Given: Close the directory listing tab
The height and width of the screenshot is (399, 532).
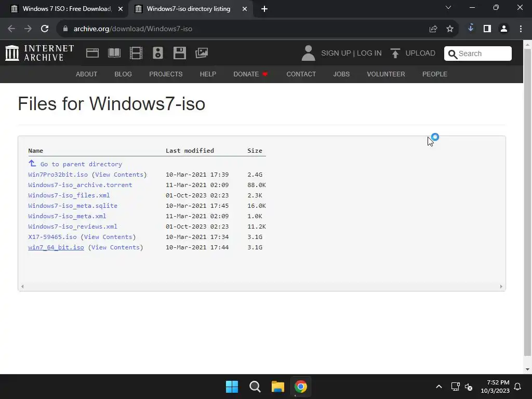Looking at the screenshot, I should pyautogui.click(x=245, y=9).
